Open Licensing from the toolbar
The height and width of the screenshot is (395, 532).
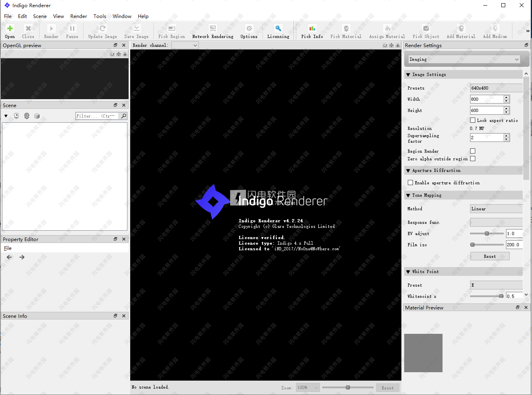278,31
